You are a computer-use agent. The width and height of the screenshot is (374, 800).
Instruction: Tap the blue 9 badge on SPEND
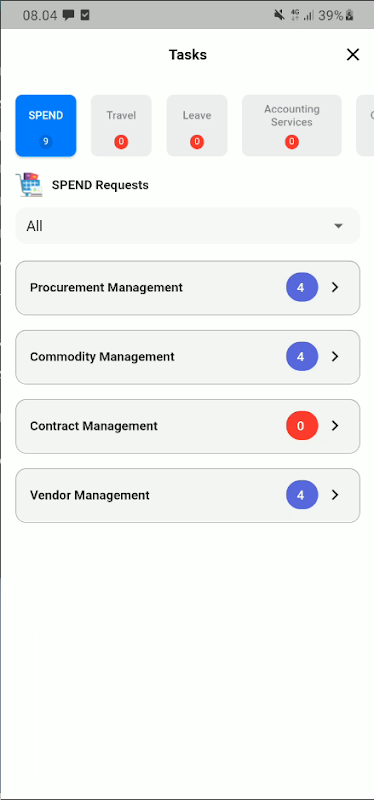[x=45, y=142]
